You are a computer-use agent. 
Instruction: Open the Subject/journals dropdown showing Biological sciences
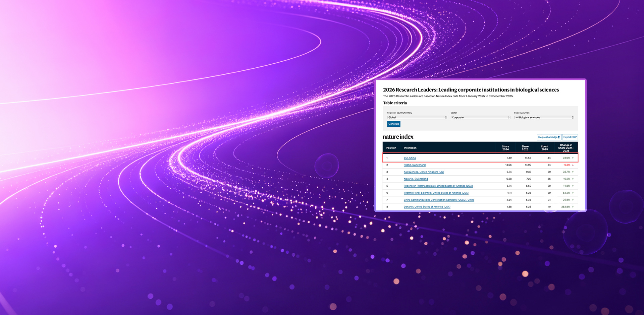(544, 117)
